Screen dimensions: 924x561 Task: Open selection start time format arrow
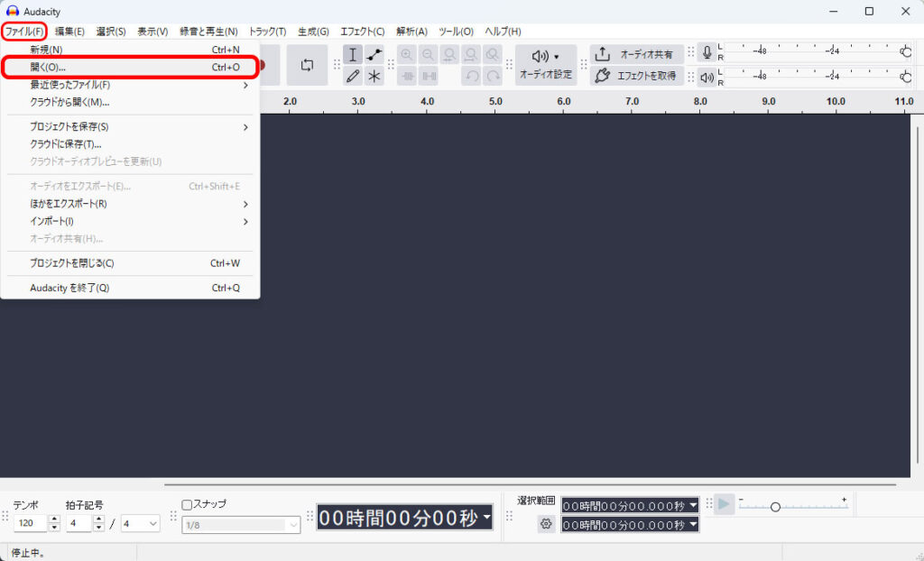tap(693, 506)
